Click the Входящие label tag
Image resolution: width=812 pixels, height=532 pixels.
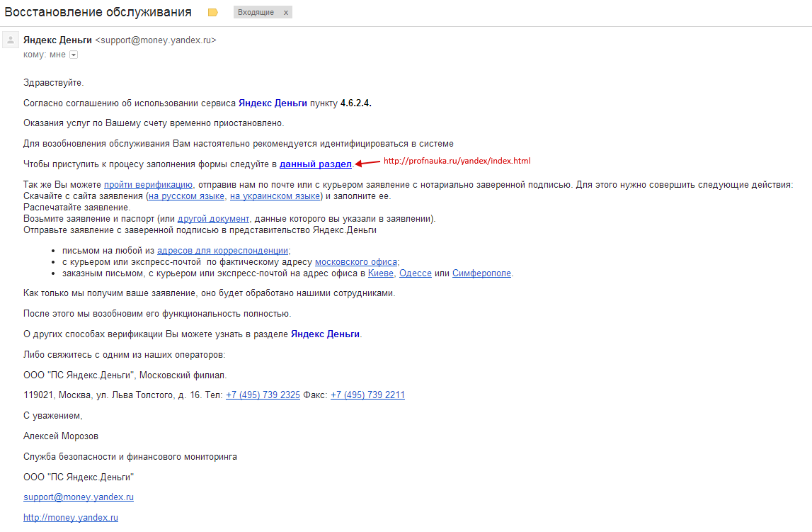256,13
